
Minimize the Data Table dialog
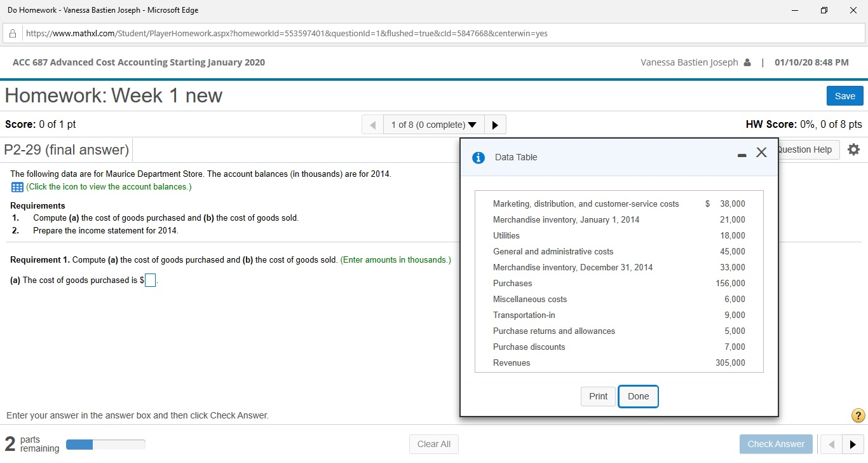click(742, 155)
